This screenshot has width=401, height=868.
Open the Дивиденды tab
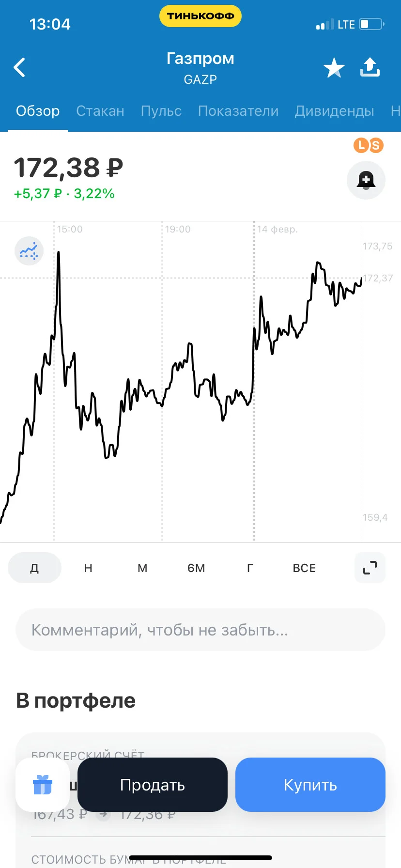[x=335, y=111]
